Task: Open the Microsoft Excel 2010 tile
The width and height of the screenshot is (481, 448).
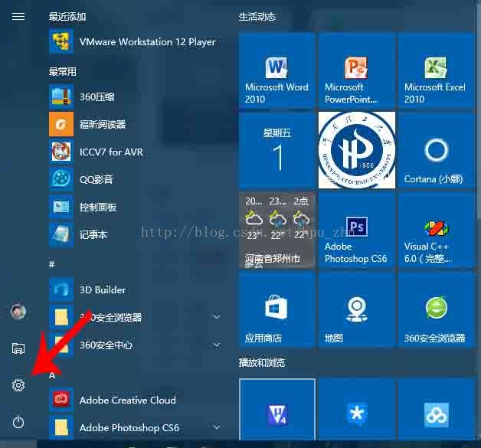Action: (x=437, y=70)
